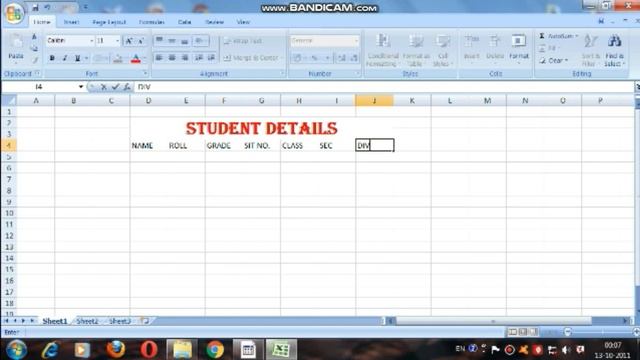Save via quick access toolbar icon
Screen dimensions: 640x360
point(36,7)
